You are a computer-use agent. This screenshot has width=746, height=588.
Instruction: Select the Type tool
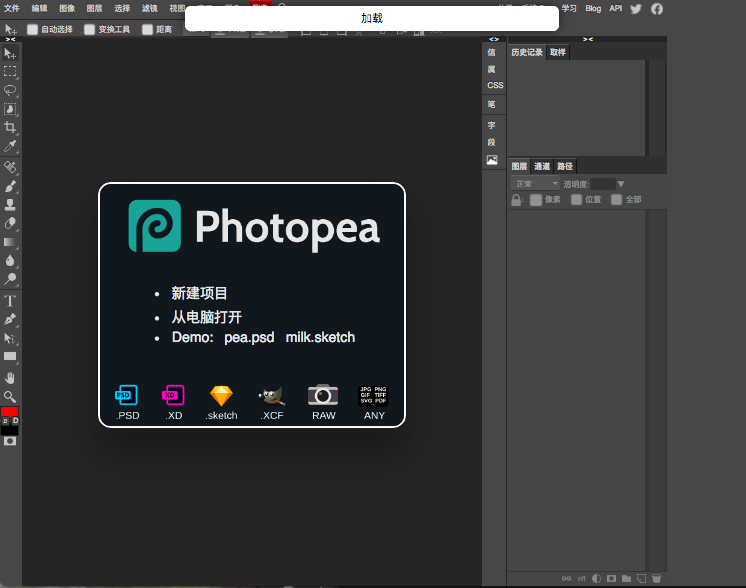[x=10, y=301]
